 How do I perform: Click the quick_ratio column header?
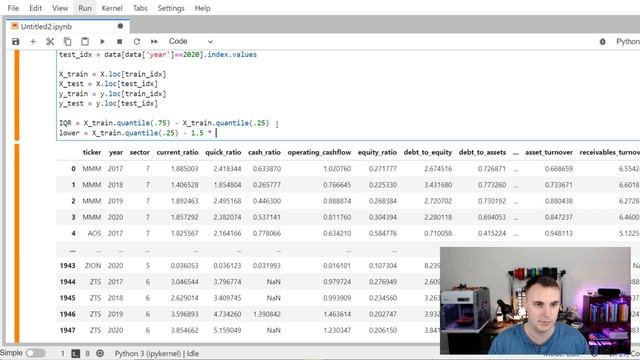[x=223, y=152]
